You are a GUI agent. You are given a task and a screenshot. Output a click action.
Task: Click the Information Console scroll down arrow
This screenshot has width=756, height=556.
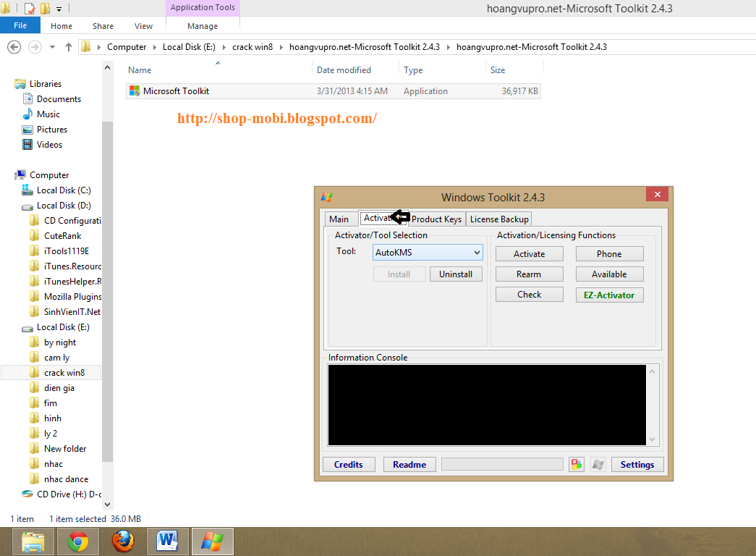pos(653,439)
